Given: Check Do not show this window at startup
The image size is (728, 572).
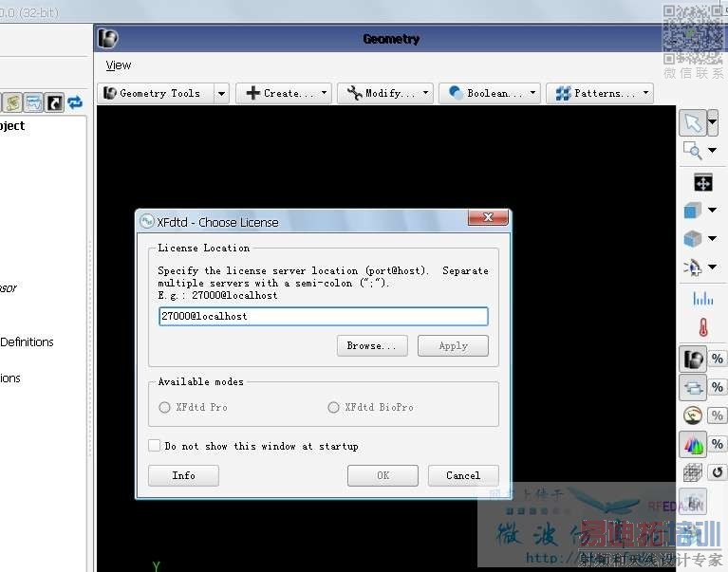Looking at the screenshot, I should [154, 446].
